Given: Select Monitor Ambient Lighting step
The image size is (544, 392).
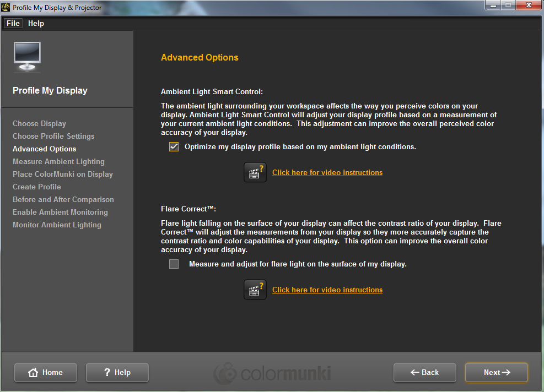Looking at the screenshot, I should coord(57,225).
